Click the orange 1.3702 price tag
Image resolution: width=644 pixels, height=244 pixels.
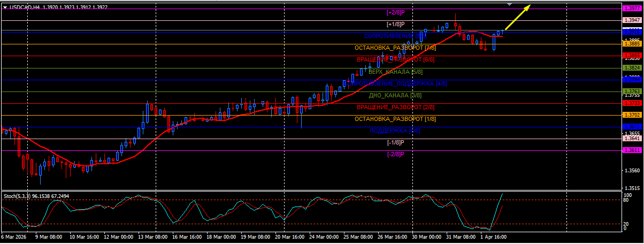[x=632, y=115]
